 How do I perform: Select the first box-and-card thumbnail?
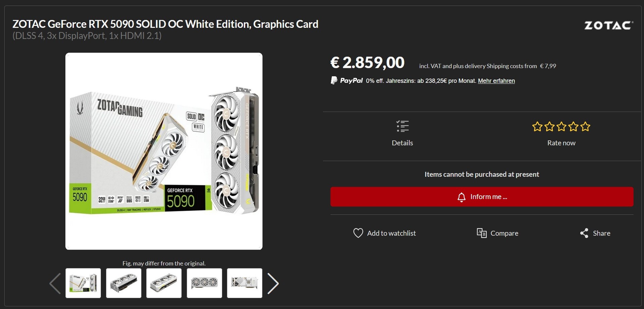(x=83, y=283)
